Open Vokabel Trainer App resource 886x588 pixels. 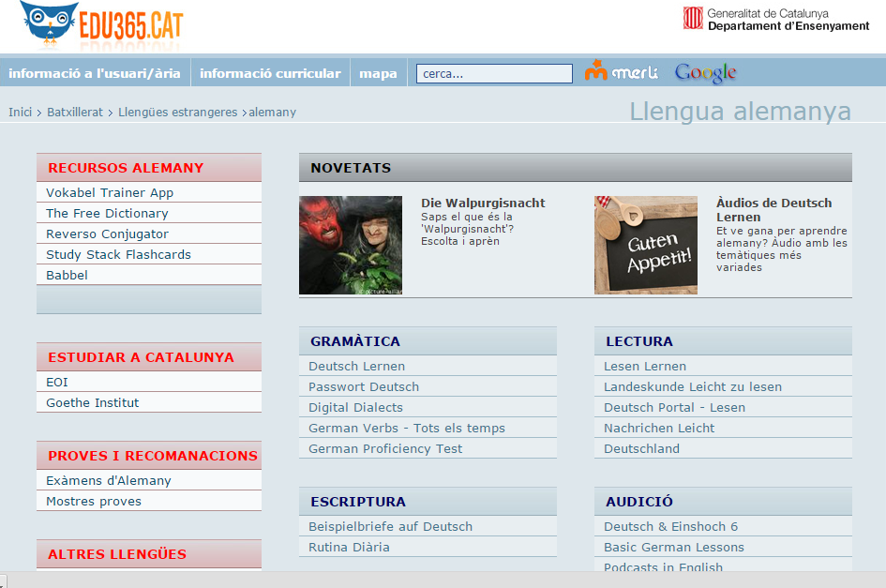pos(110,193)
